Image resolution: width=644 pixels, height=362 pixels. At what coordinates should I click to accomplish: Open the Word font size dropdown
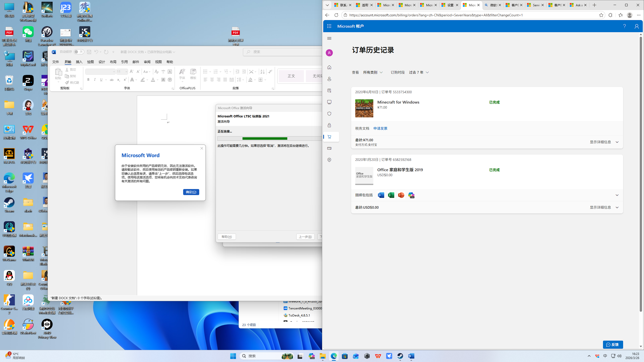tap(126, 72)
